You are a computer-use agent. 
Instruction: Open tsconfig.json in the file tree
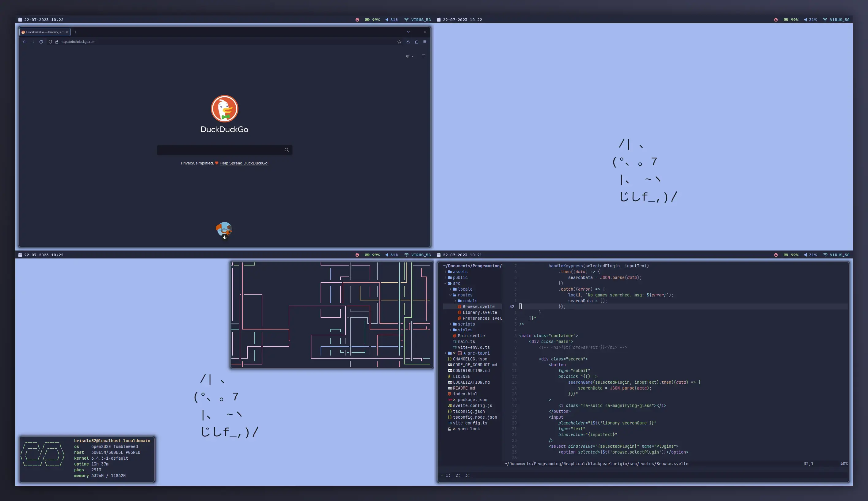(x=469, y=412)
